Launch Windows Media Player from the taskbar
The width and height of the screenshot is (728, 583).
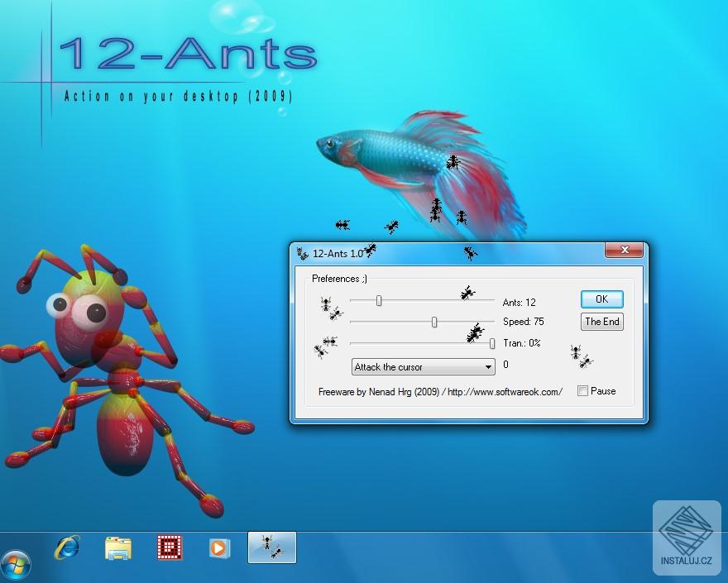pos(218,547)
